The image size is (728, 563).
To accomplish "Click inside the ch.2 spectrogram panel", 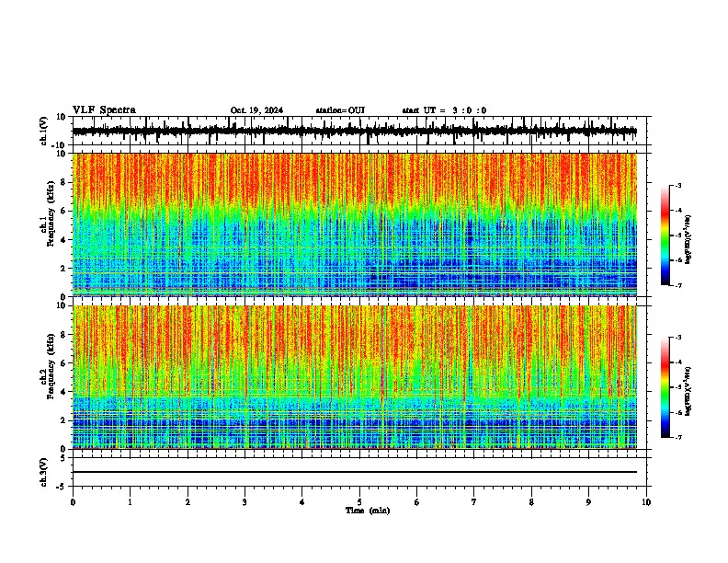I will (354, 377).
